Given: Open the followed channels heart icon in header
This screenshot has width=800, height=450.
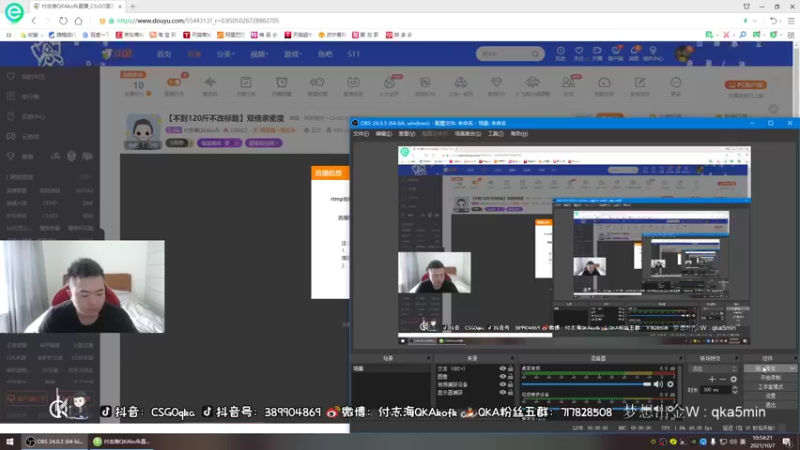Looking at the screenshot, I should click(x=579, y=51).
